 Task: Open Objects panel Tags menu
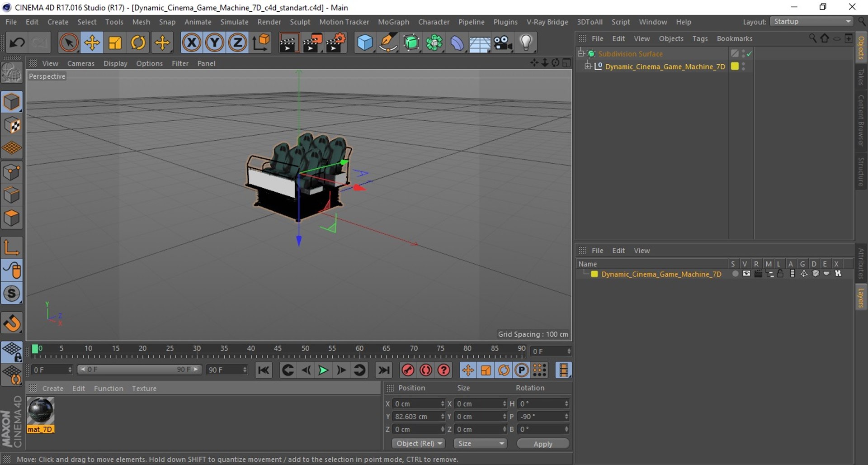[700, 38]
